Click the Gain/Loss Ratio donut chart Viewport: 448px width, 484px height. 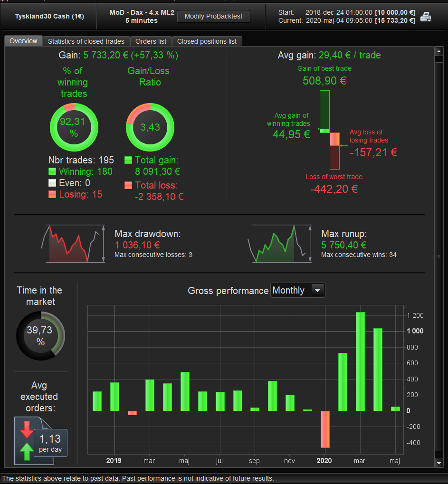150,127
